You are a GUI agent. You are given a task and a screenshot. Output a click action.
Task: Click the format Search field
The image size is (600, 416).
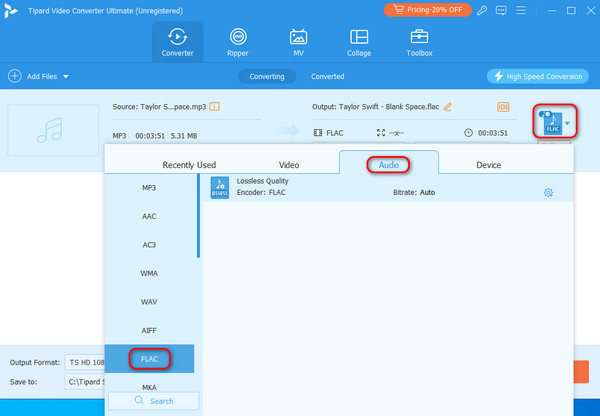154,401
